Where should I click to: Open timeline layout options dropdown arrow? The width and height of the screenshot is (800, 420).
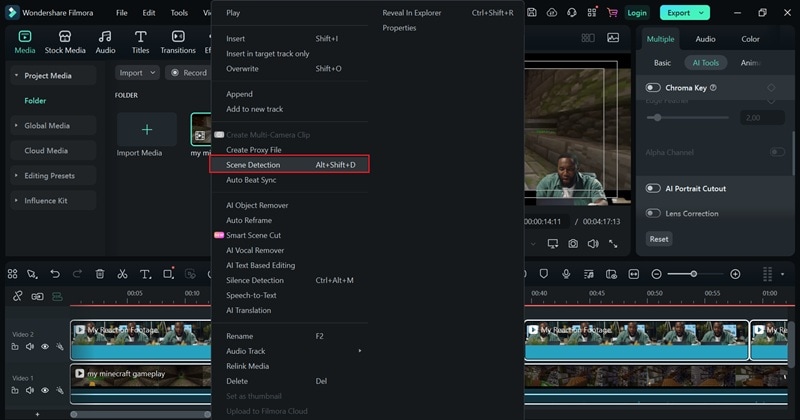coord(783,275)
